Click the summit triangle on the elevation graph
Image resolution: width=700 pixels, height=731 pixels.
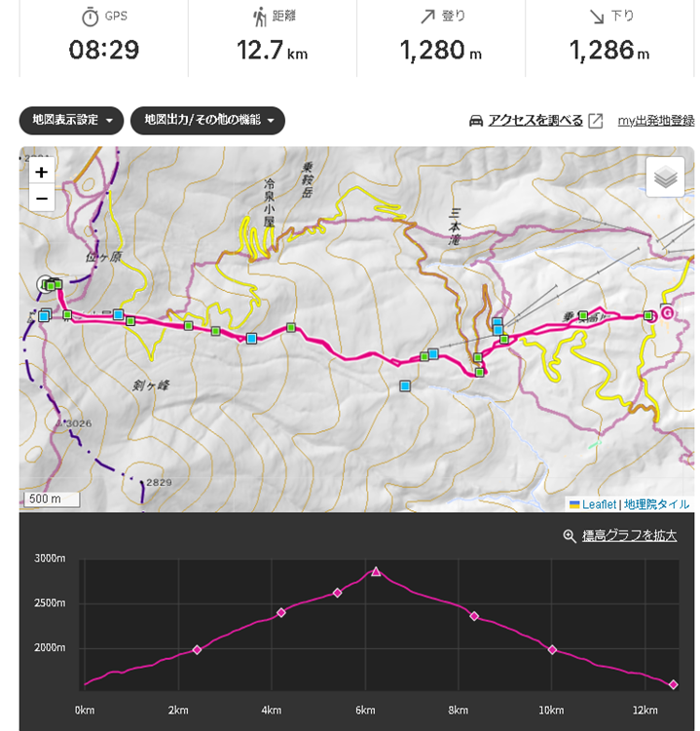[x=376, y=571]
